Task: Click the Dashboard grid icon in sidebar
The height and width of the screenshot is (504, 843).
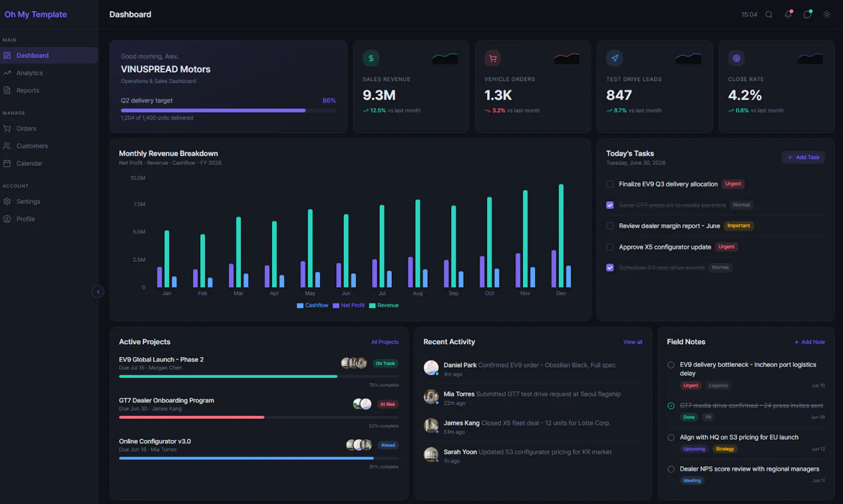Action: pyautogui.click(x=7, y=55)
